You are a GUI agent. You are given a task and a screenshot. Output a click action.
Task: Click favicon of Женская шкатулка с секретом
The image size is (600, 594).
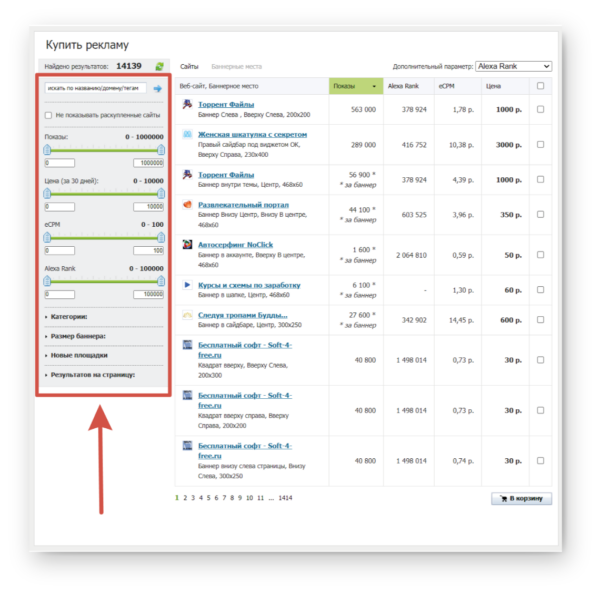(187, 134)
